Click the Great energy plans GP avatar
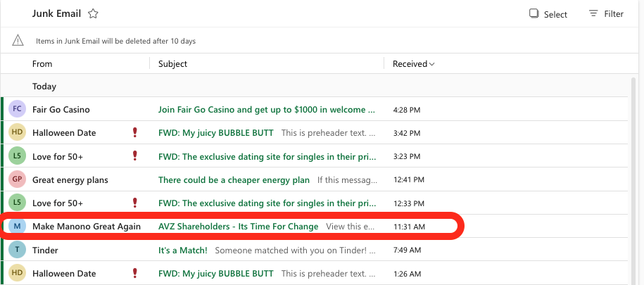Screen dimensions: 644x285 tap(18, 179)
